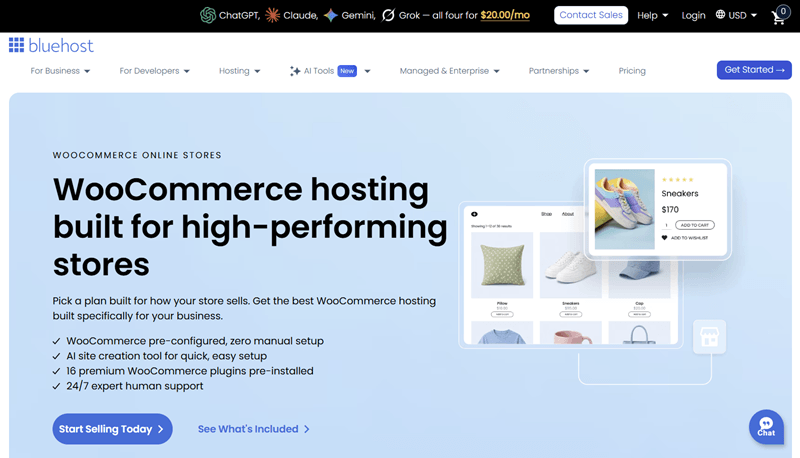Click the Bluehost grid logo
The height and width of the screenshot is (458, 800).
[x=16, y=45]
